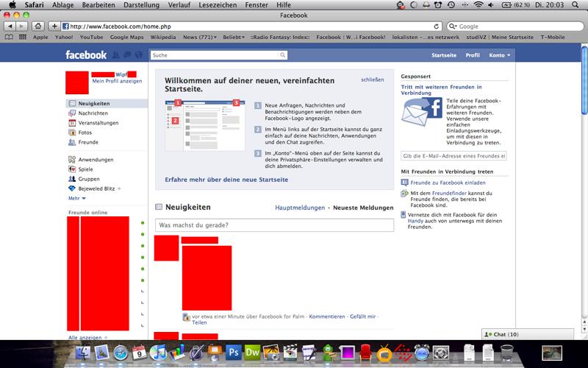Go to the browser home page icon

(38, 26)
